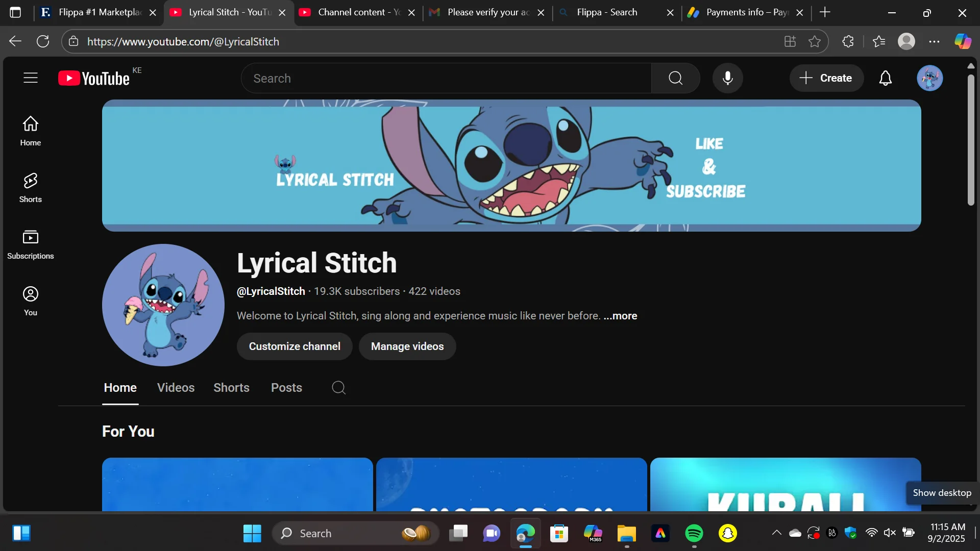980x551 pixels.
Task: Open the tab actions menu icon
Action: point(15,12)
